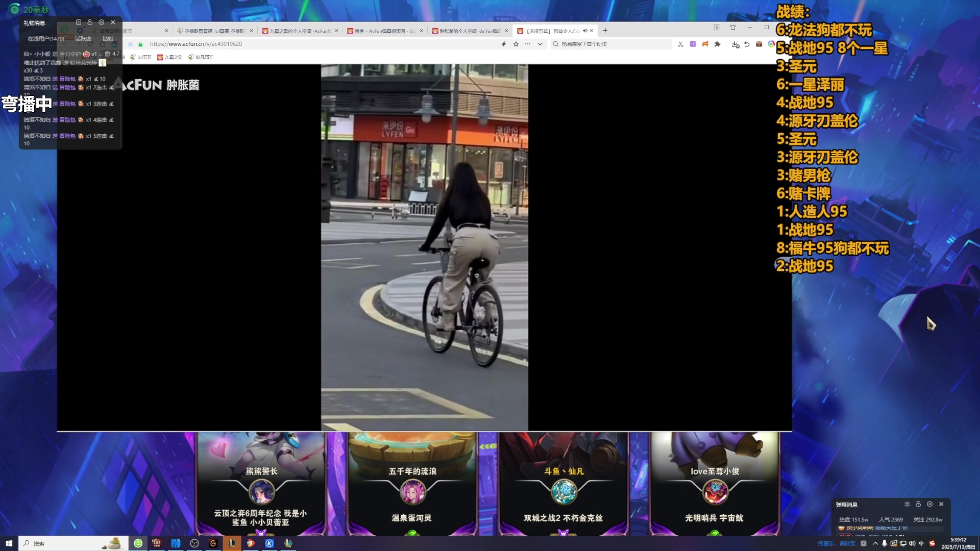Click the undo closed tab icon
The width and height of the screenshot is (980, 551).
click(747, 44)
